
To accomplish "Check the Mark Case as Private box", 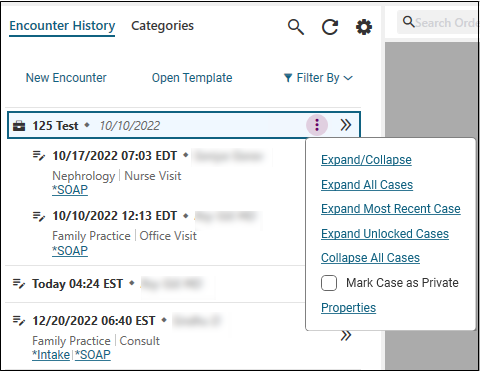I will coord(329,283).
